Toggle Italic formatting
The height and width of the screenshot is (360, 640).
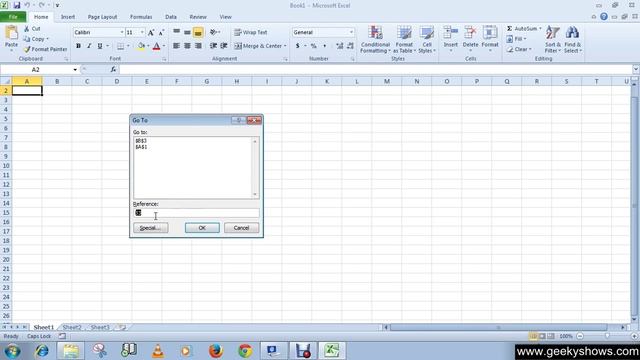[89, 46]
